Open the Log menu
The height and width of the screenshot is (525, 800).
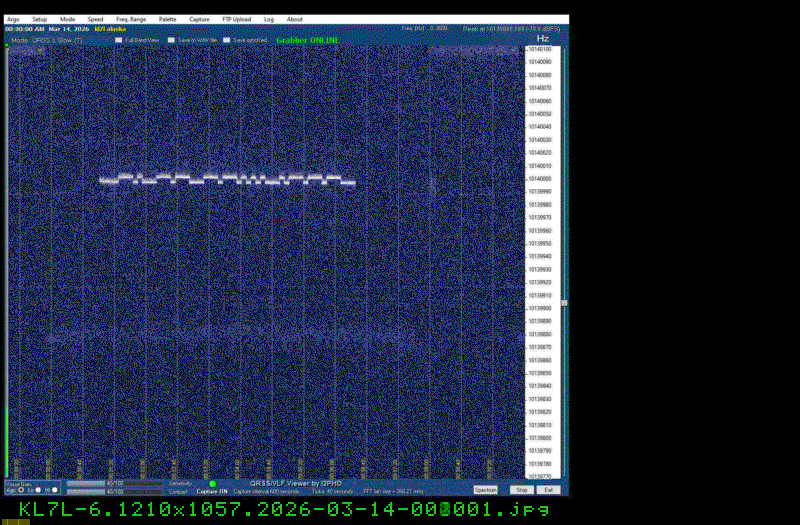tap(269, 19)
